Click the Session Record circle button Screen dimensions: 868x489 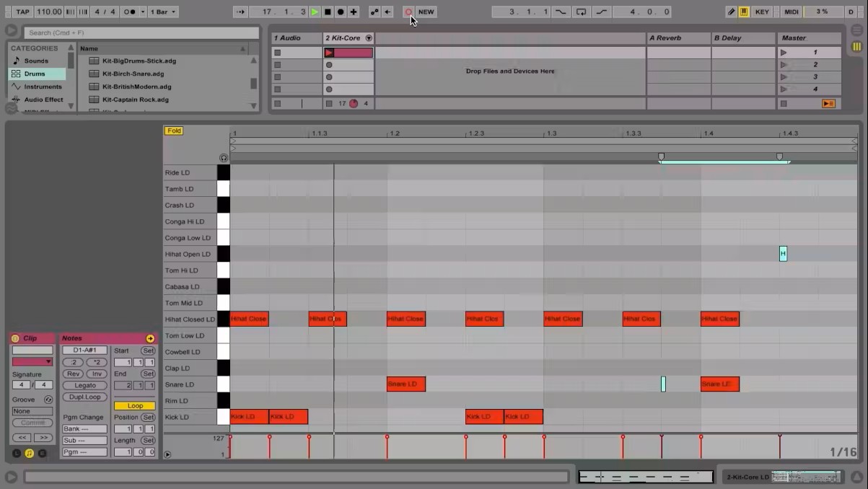(408, 12)
